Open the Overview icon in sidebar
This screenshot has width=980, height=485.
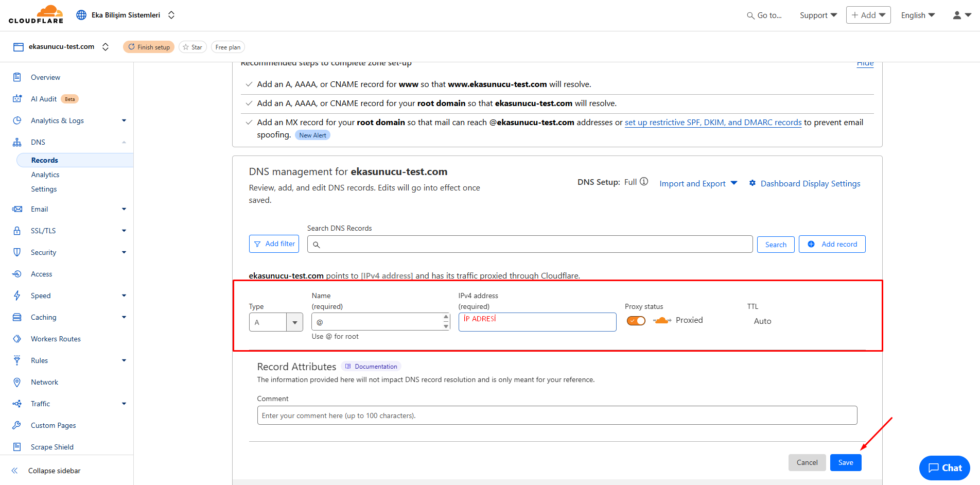[17, 77]
